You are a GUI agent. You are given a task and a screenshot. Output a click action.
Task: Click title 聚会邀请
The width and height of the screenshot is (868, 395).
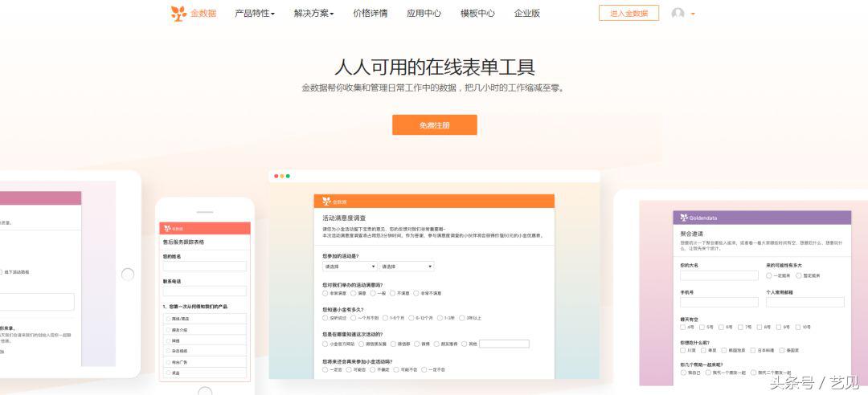pyautogui.click(x=692, y=234)
